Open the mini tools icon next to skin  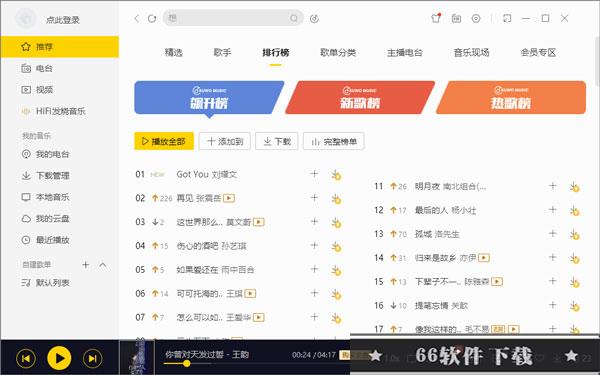click(456, 18)
